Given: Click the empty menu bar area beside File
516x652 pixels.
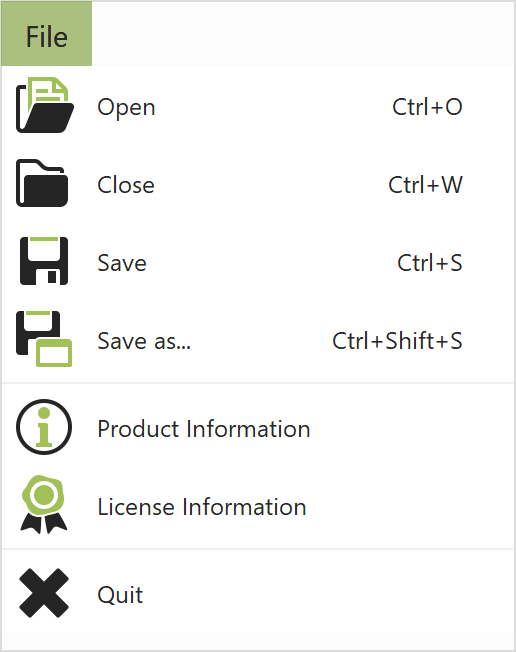Looking at the screenshot, I should coord(303,34).
